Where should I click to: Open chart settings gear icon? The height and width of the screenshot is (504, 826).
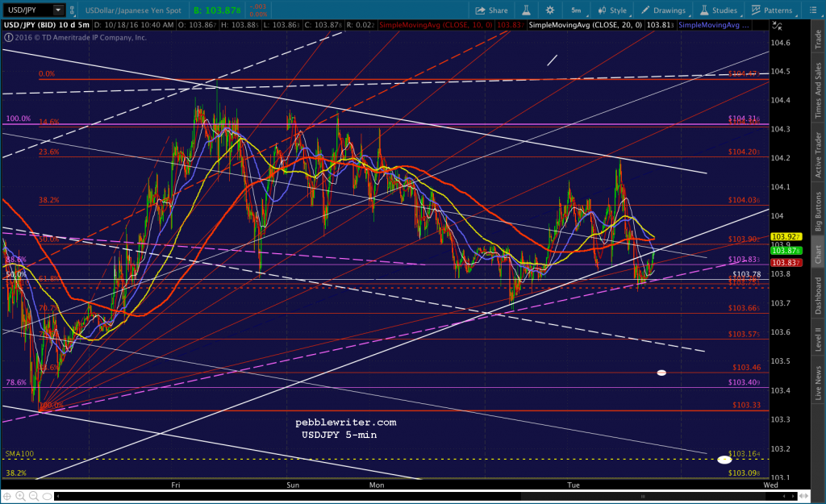(x=550, y=10)
